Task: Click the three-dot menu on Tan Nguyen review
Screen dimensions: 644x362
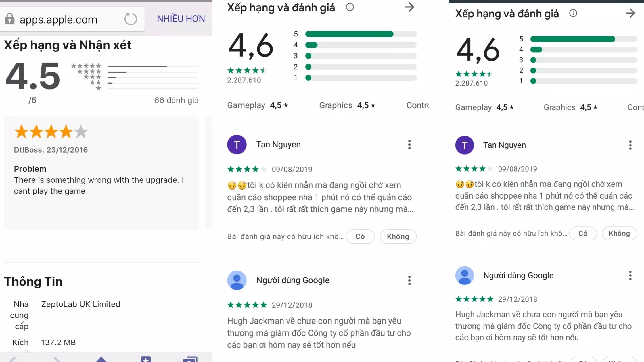Action: point(409,145)
